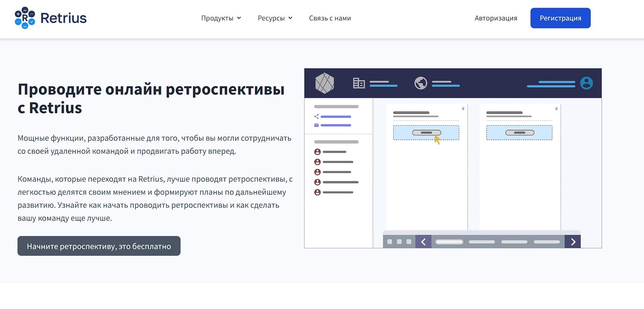This screenshot has height=309, width=644.
Task: Click the first column's dashed add card area
Action: click(426, 133)
